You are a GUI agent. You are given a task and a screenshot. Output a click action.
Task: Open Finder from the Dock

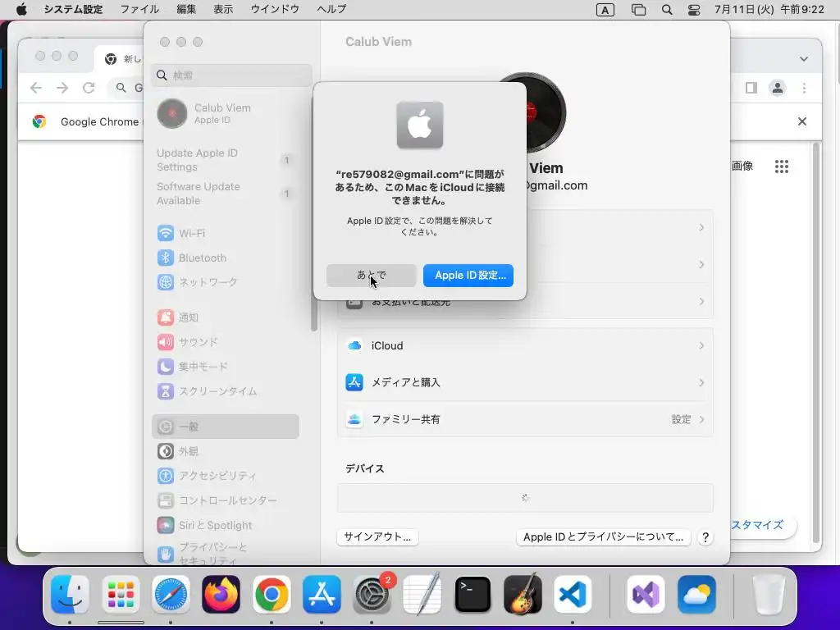pos(71,594)
